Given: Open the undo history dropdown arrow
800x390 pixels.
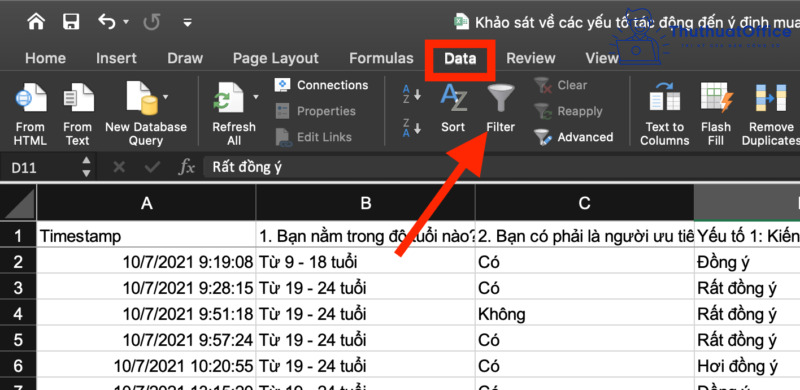Looking at the screenshot, I should pos(126,22).
